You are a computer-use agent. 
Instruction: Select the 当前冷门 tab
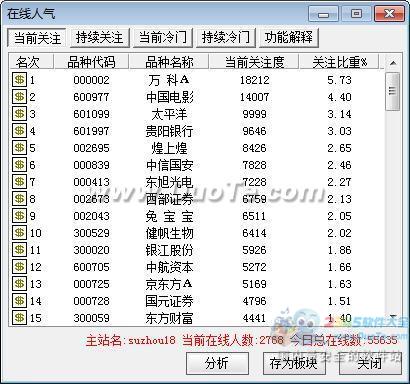click(163, 38)
